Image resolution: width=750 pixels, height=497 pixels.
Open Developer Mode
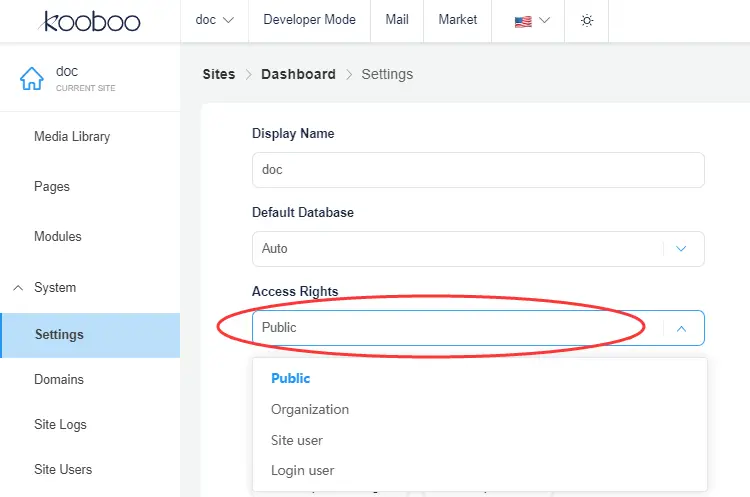pos(309,20)
